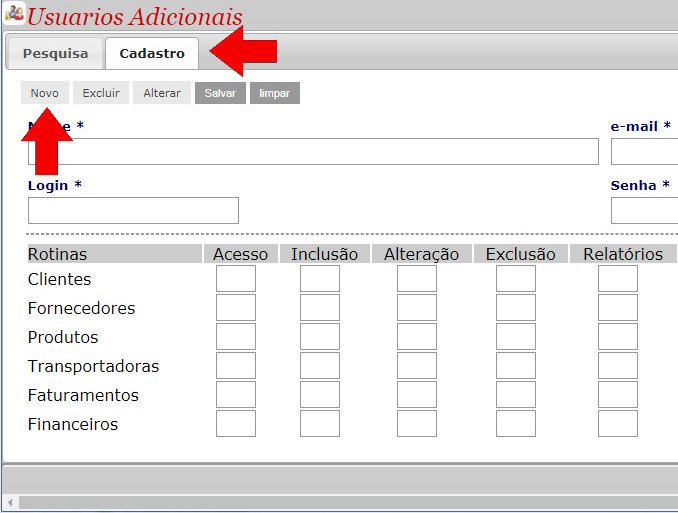The height and width of the screenshot is (513, 678).
Task: Check Inclusão for Fornecedores
Action: coord(320,308)
